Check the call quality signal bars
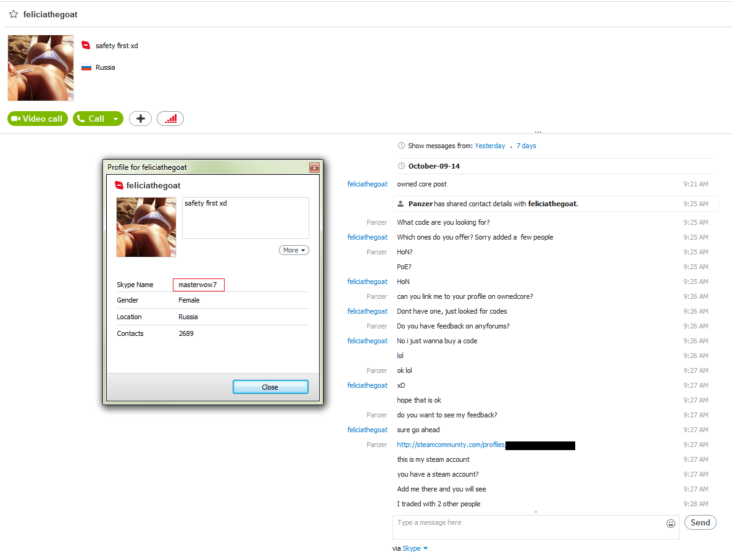 point(170,119)
